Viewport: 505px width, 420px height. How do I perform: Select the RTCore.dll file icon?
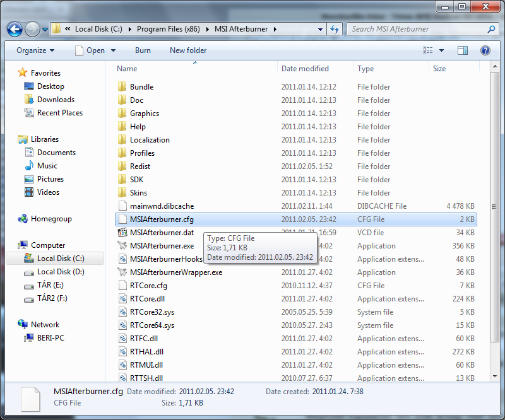122,299
